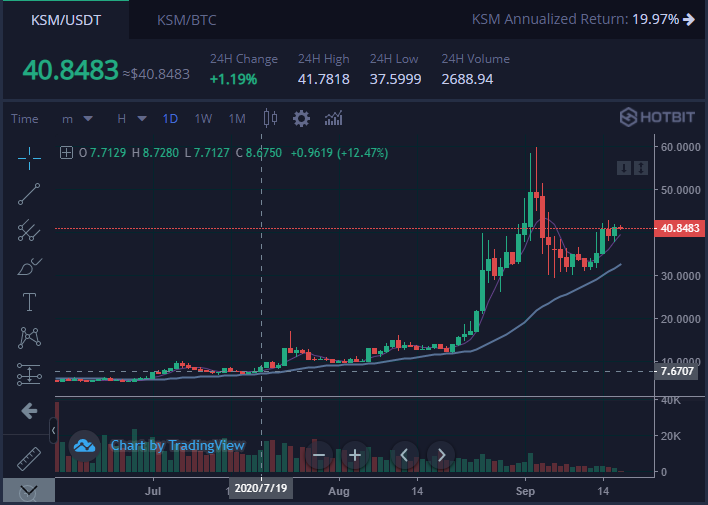Zoom out chart with minus button
This screenshot has height=505, width=708.
[319, 455]
